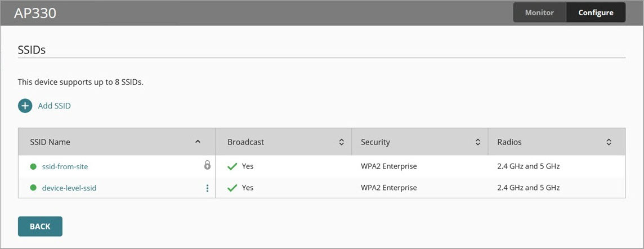
Task: Open the ssid-from-site link
Action: (65, 167)
